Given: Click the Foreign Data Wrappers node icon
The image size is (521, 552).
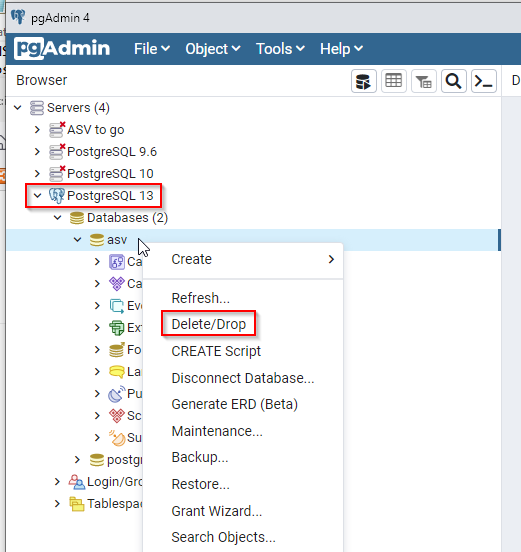Looking at the screenshot, I should coord(117,350).
